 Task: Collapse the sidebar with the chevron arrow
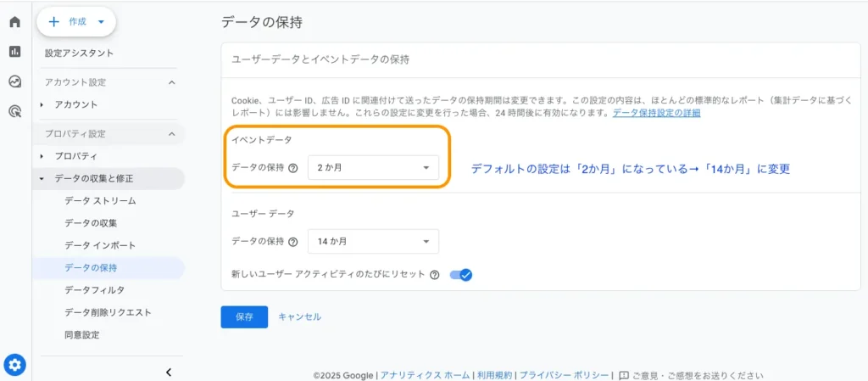[x=169, y=372]
